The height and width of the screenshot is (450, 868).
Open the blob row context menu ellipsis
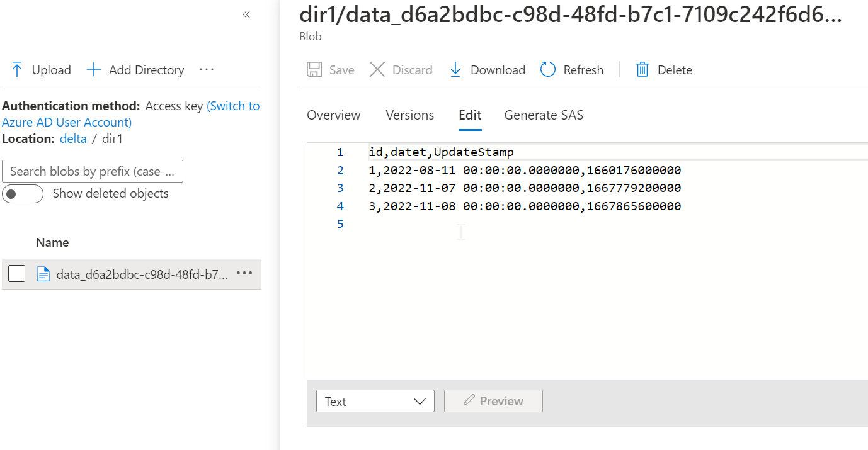pos(244,273)
